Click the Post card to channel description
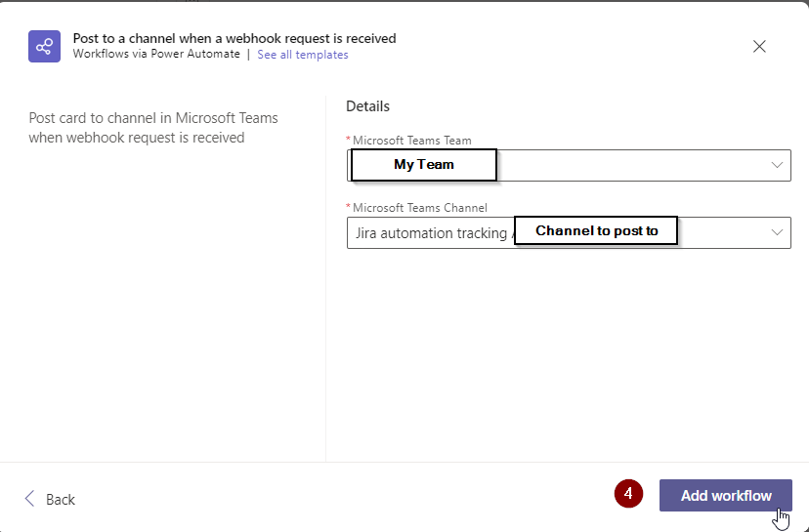Image resolution: width=809 pixels, height=532 pixels. point(153,128)
